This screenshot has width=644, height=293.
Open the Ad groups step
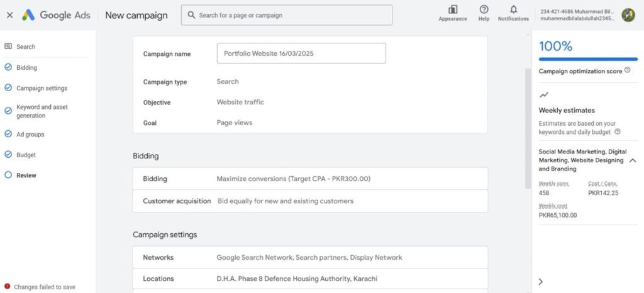30,134
